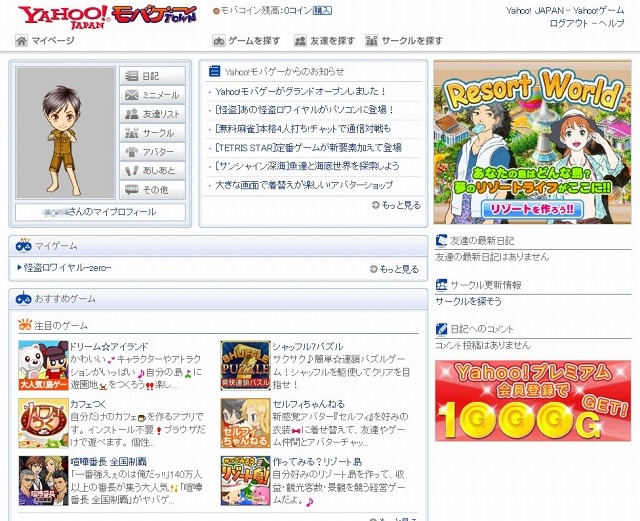
Task: Click the 喧嘩番長 全国制覇 game icon
Action: (43, 481)
